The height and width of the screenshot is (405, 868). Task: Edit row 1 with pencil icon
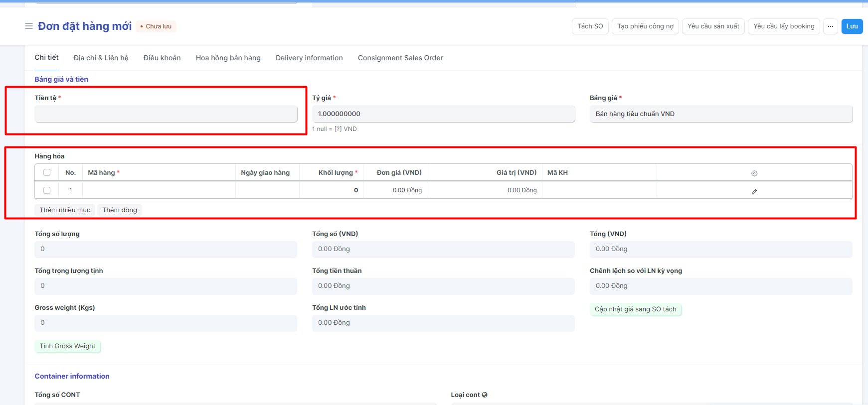click(x=754, y=191)
